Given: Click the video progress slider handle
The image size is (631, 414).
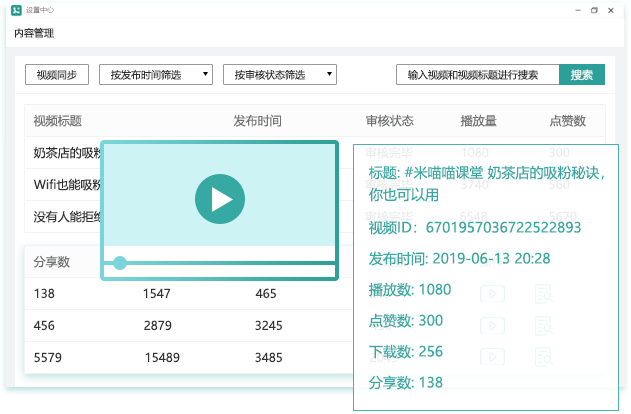Looking at the screenshot, I should (x=120, y=263).
